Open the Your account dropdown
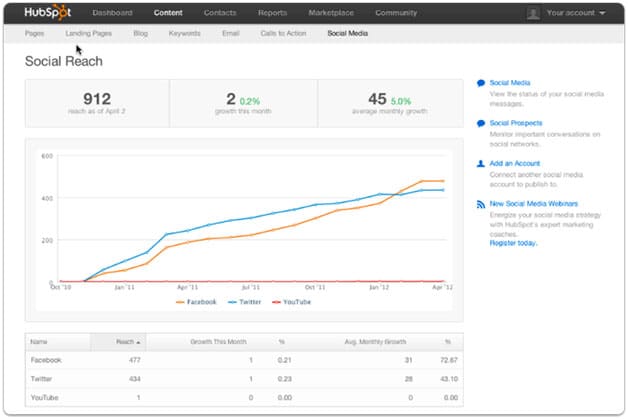Screen dimensions: 628x419 click(576, 13)
